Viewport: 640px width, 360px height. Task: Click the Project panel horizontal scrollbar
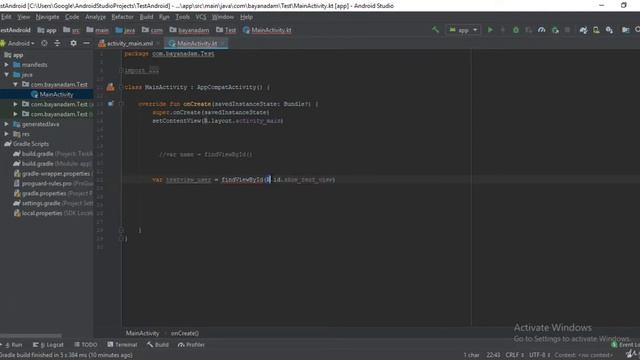[31, 336]
